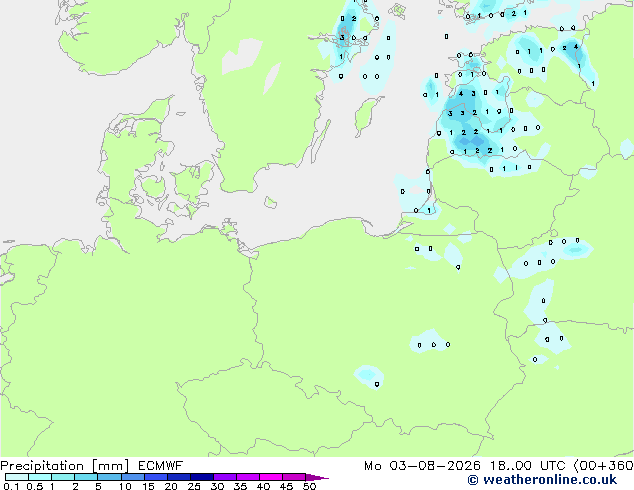Pick the legend swatch between 5 and 10
Image resolution: width=634 pixels, height=490 pixels.
click(109, 477)
